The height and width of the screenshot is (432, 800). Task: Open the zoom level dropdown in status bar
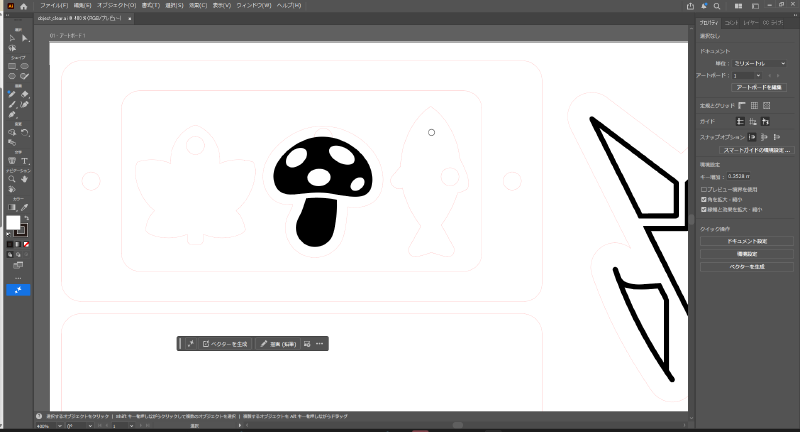pos(59,426)
